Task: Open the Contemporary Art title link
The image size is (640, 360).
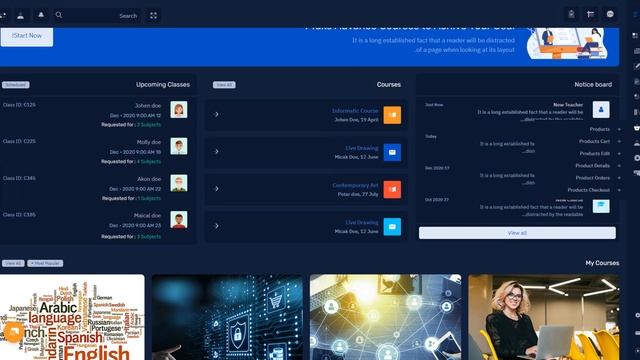Action: pos(355,185)
